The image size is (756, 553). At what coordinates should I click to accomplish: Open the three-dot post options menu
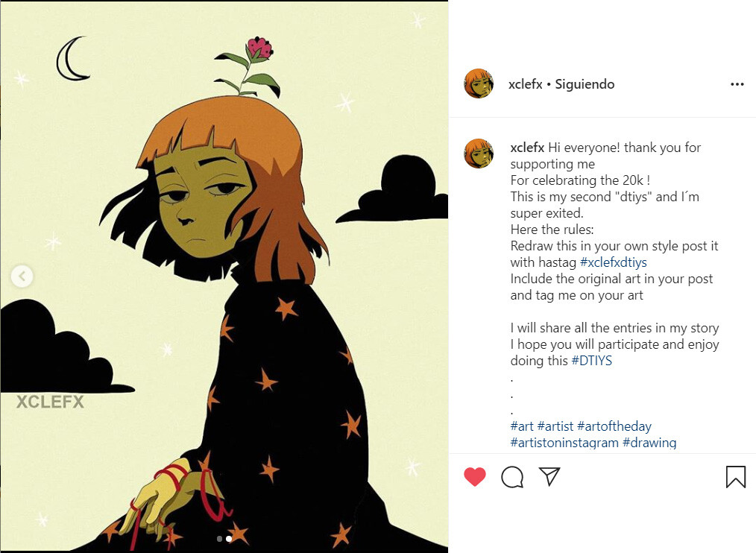pos(737,84)
